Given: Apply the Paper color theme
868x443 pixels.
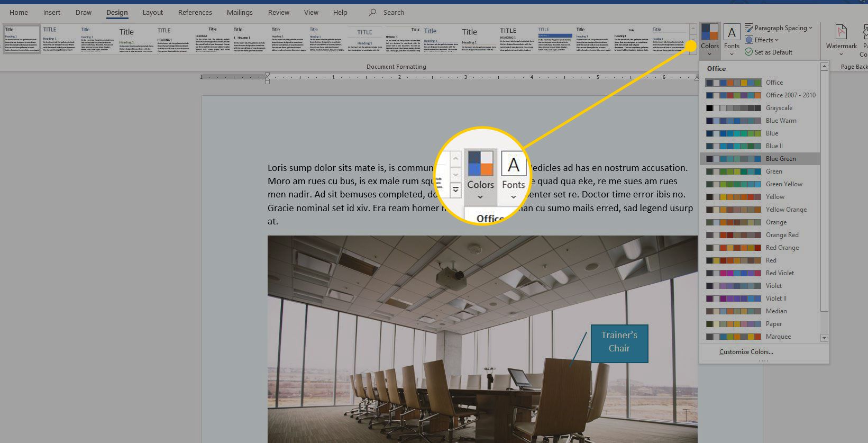Looking at the screenshot, I should tap(760, 324).
